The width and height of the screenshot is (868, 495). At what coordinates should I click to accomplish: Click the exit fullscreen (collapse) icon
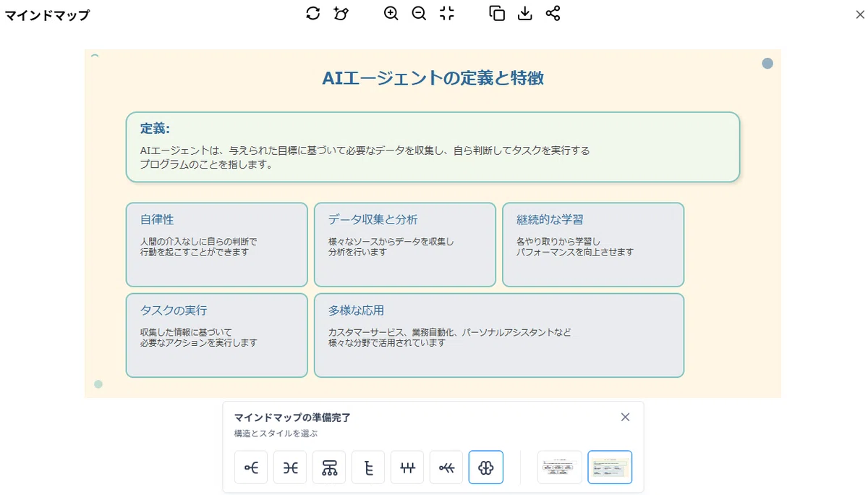(x=447, y=13)
